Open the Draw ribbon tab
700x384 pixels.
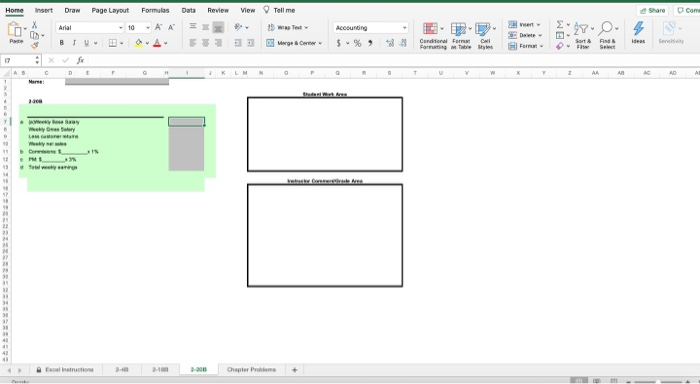[x=72, y=10]
